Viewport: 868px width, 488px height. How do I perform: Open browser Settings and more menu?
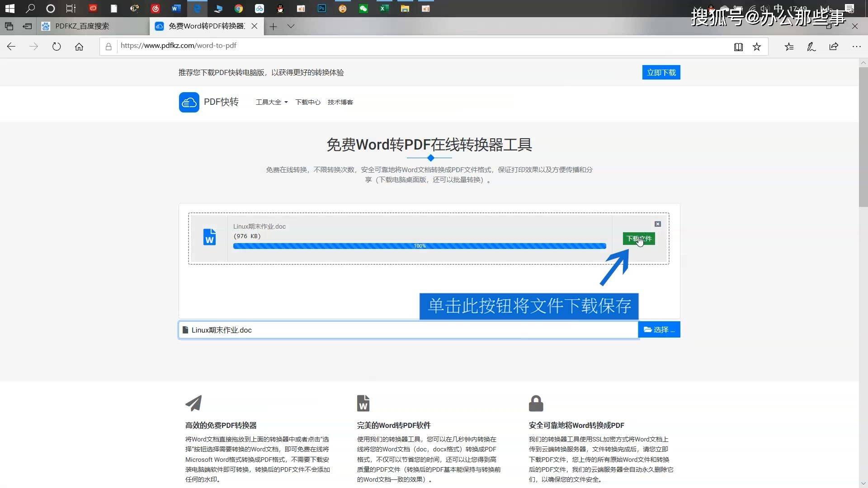coord(856,47)
